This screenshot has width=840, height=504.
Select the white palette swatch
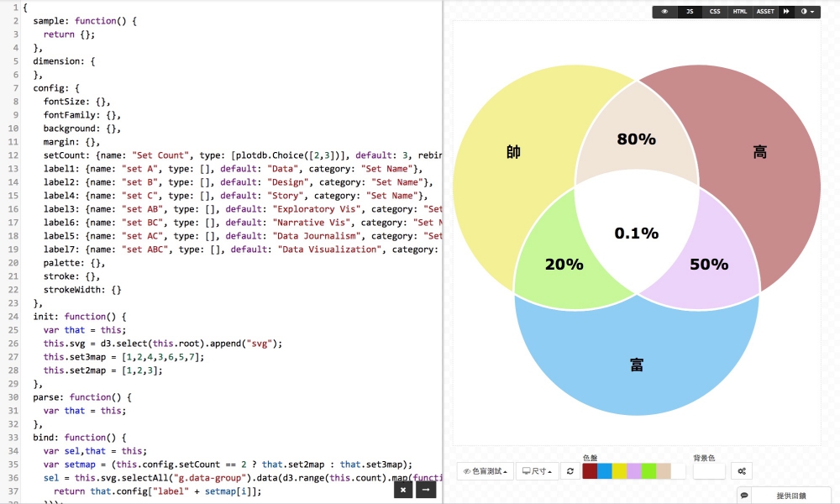pyautogui.click(x=678, y=471)
